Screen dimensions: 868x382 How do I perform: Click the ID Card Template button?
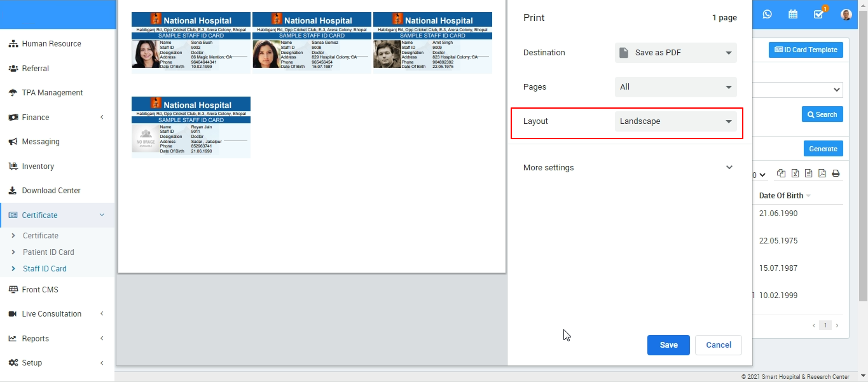(806, 50)
